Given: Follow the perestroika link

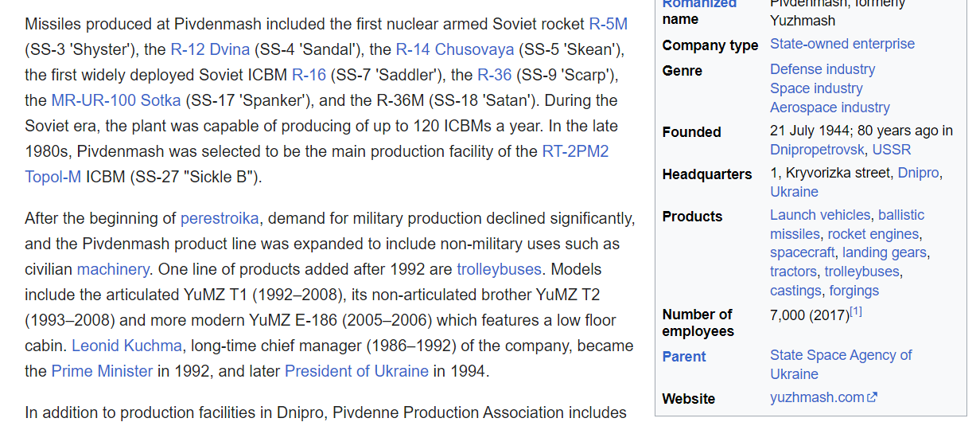Looking at the screenshot, I should tap(220, 218).
